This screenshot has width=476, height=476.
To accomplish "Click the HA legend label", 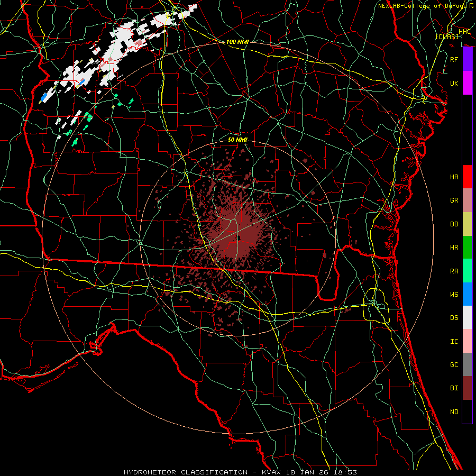I will tap(454, 177).
